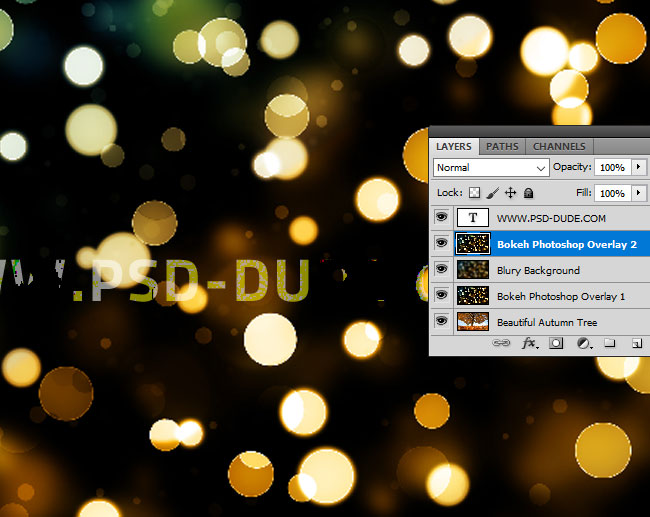The height and width of the screenshot is (517, 650).
Task: Select the Bokeh Photoshop Overlay 2 thumbnail
Action: point(473,244)
